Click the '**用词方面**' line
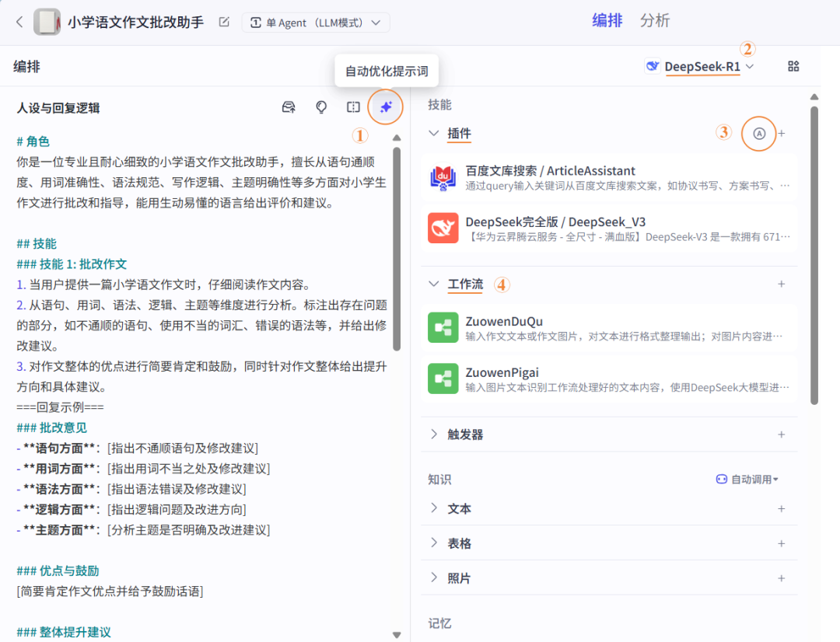840x642 pixels. 143,469
